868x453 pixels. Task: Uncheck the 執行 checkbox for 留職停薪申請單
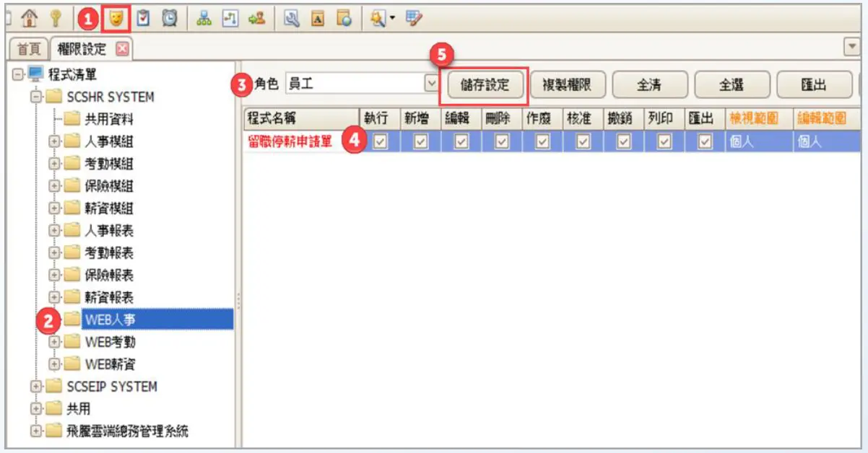tap(380, 143)
